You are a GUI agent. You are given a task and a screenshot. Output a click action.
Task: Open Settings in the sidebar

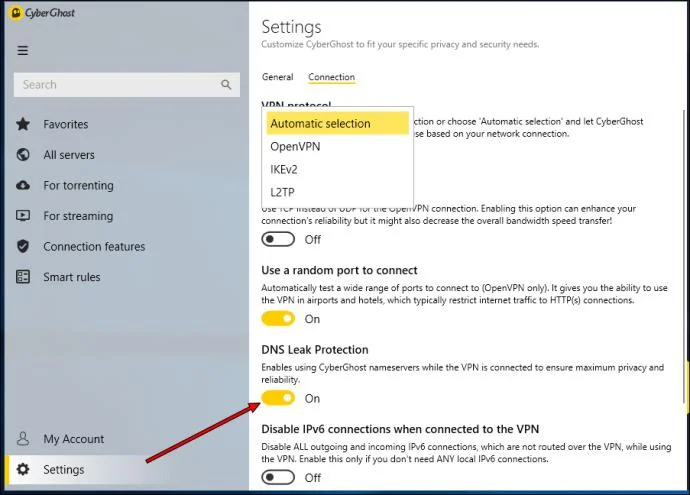[x=127, y=469]
